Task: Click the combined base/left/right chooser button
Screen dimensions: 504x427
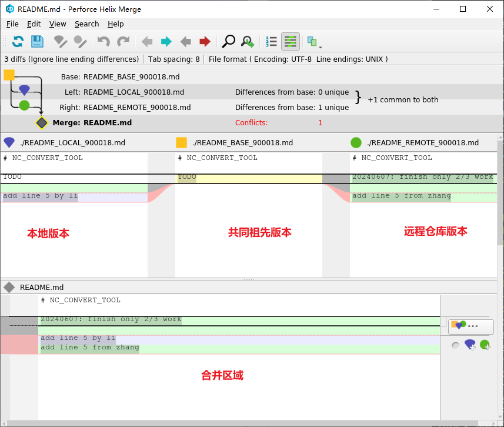Action: point(471,326)
